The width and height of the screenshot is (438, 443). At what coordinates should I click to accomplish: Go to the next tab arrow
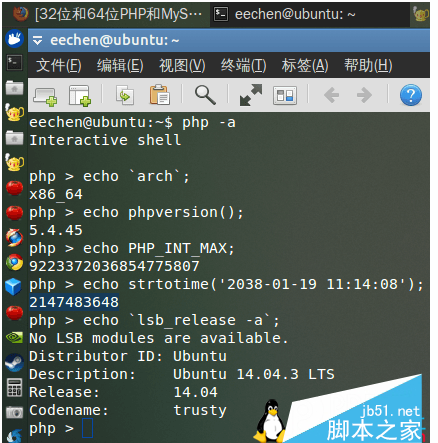(x=364, y=95)
